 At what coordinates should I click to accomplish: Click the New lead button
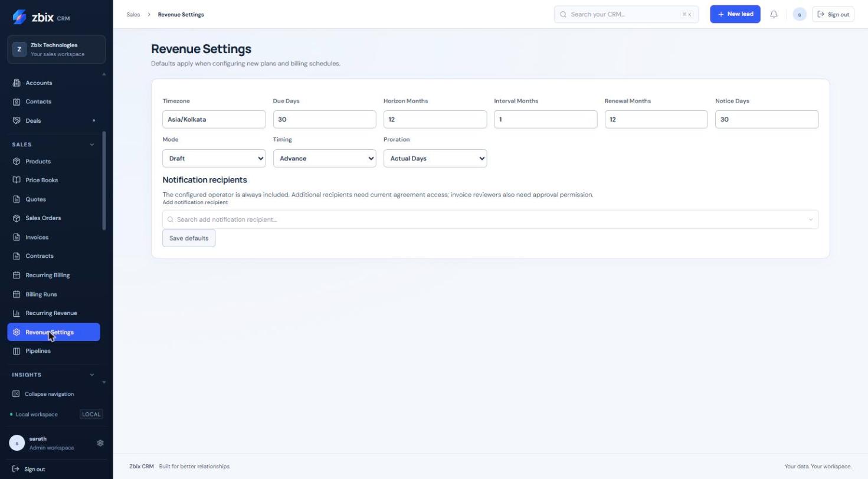coord(735,14)
